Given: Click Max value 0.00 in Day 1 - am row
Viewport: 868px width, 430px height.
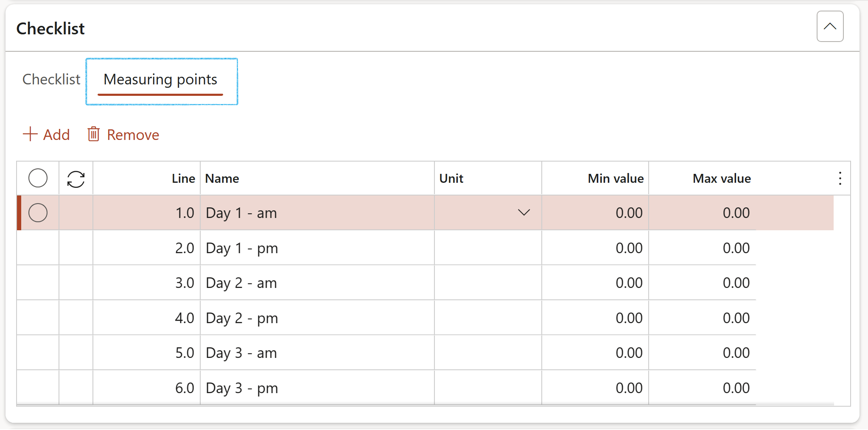Looking at the screenshot, I should coord(702,213).
